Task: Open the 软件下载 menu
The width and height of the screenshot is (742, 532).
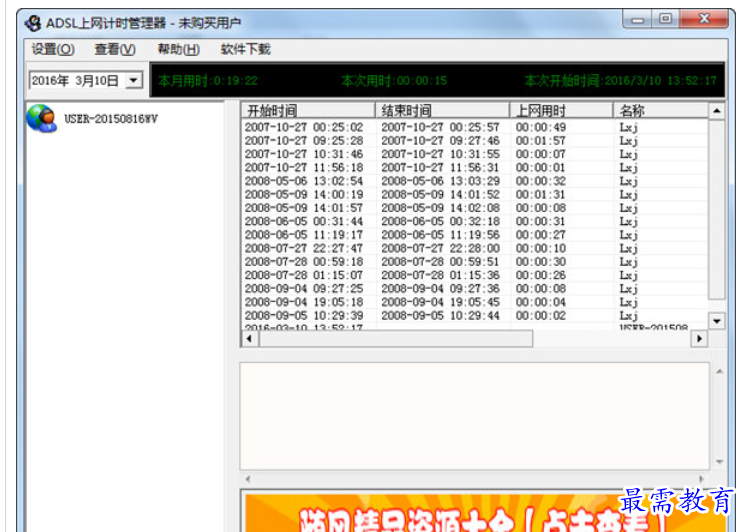Action: pyautogui.click(x=246, y=49)
